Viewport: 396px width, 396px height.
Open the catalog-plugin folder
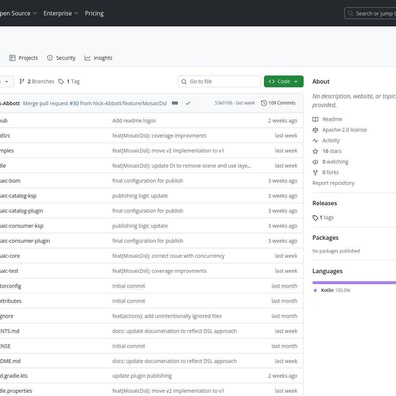tap(21, 211)
